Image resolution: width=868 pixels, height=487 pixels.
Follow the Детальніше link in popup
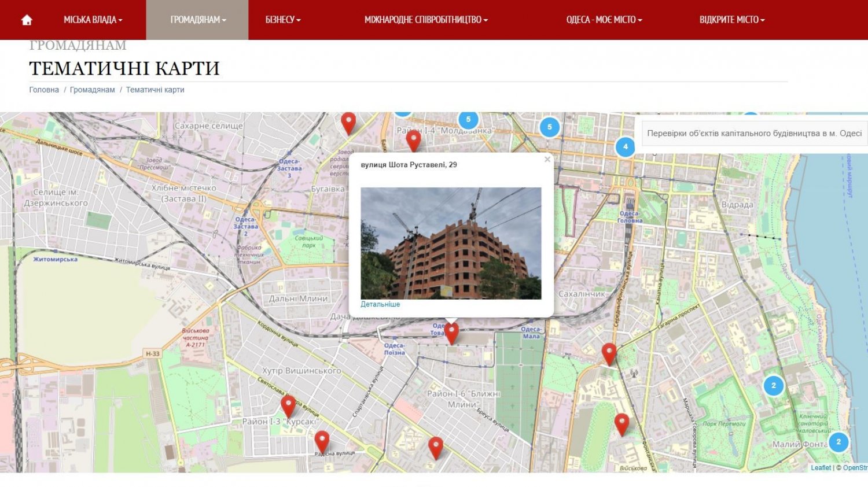[380, 304]
